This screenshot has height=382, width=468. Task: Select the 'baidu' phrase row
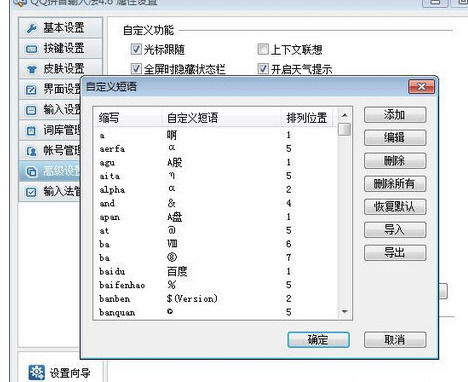coord(216,271)
